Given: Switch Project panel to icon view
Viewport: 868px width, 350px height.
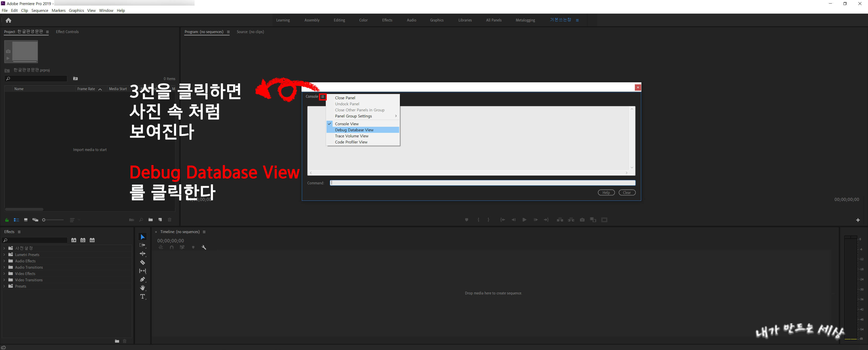Looking at the screenshot, I should tap(25, 220).
